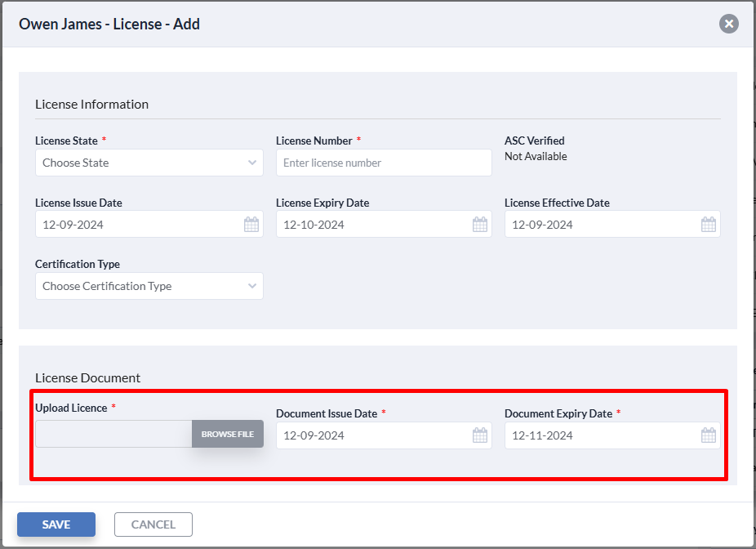Open the Document Expiry Date calendar picker
This screenshot has height=549, width=756.
709,435
